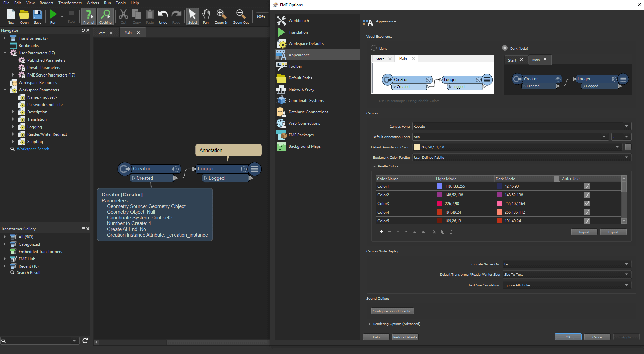The width and height of the screenshot is (644, 354).
Task: Open the annotation font size dropdown
Action: point(621,137)
